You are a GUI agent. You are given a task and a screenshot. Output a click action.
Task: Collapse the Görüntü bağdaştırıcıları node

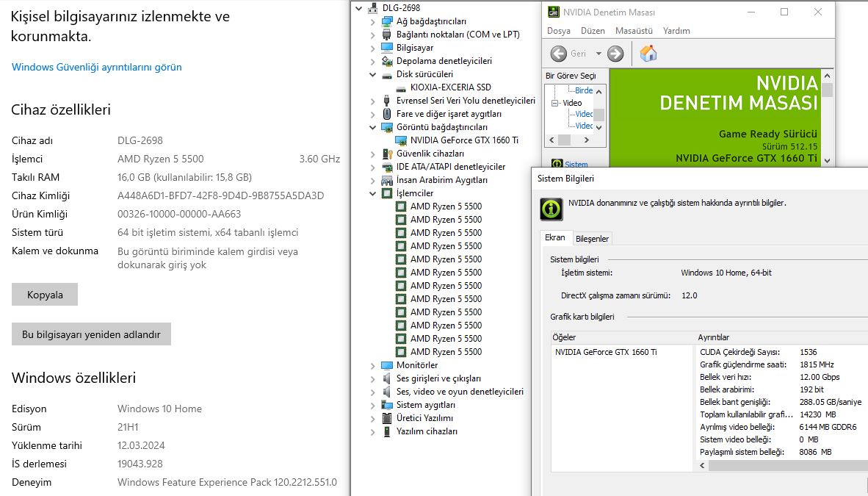click(372, 127)
